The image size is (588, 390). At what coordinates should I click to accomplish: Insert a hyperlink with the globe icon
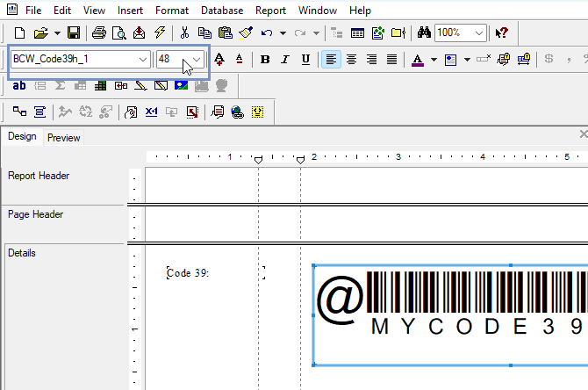point(237,112)
